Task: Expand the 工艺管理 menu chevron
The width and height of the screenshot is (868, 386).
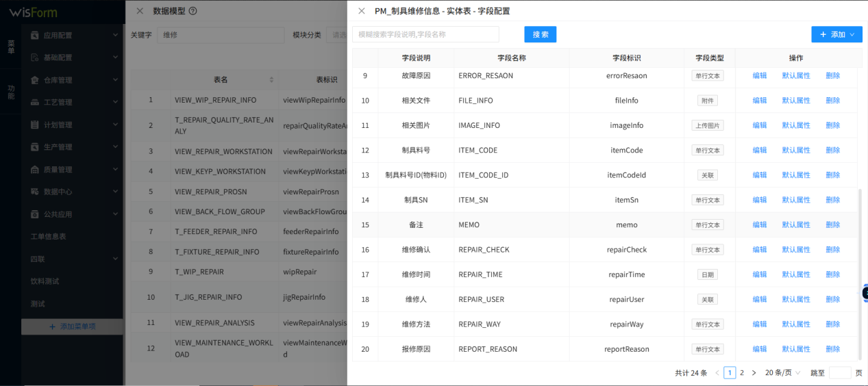Action: click(x=115, y=102)
